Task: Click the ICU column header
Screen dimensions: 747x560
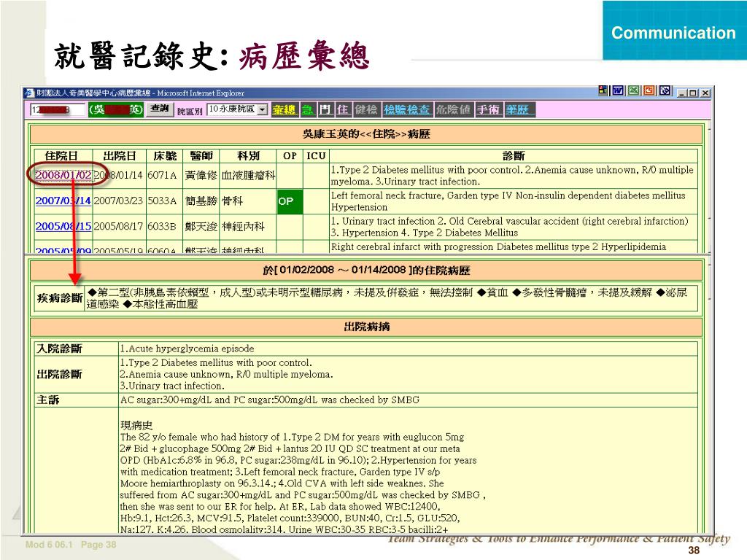Action: [x=316, y=156]
